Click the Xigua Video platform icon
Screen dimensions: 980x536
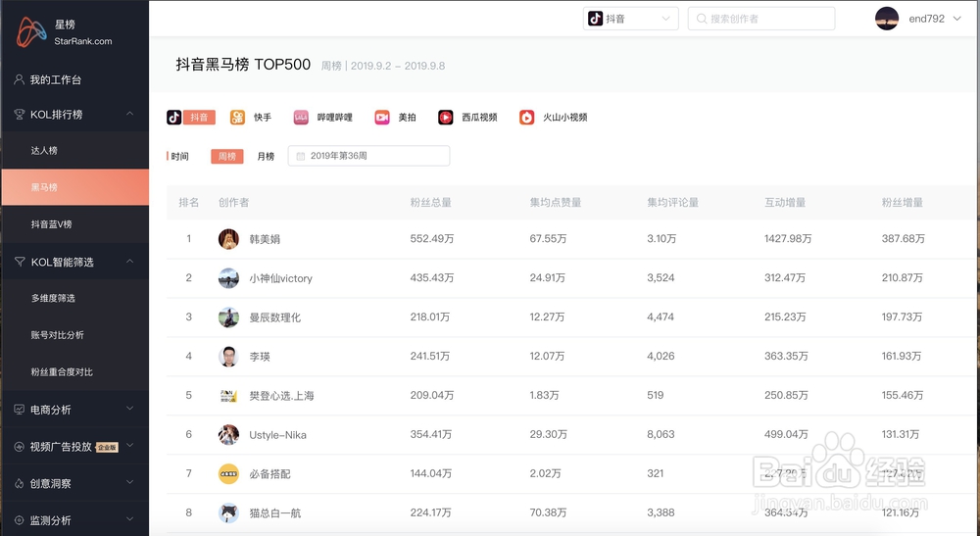point(446,117)
